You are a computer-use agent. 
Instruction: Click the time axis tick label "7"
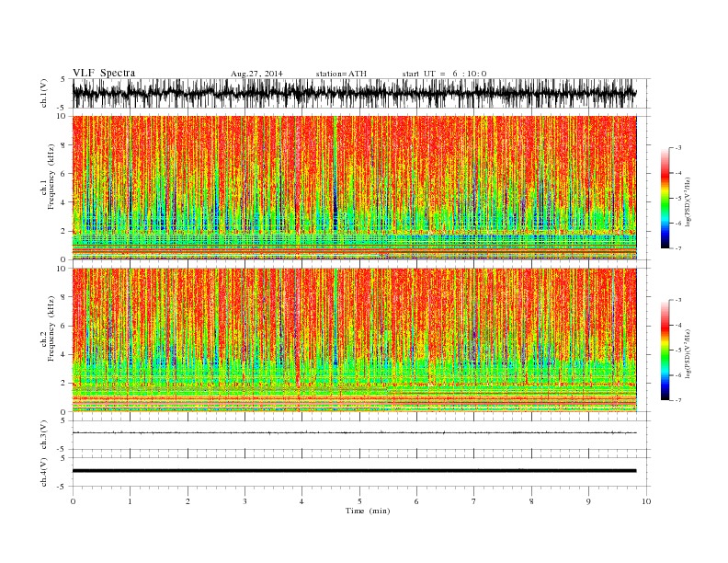click(474, 501)
